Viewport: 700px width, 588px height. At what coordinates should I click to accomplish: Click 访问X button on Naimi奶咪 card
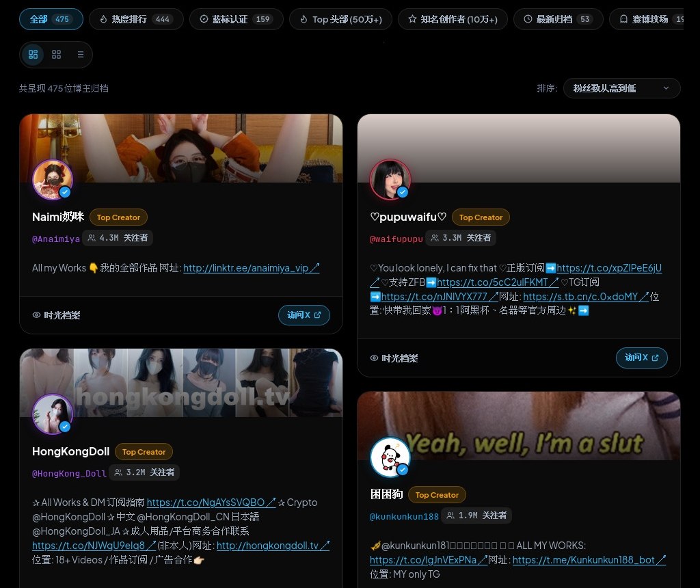[x=304, y=315]
